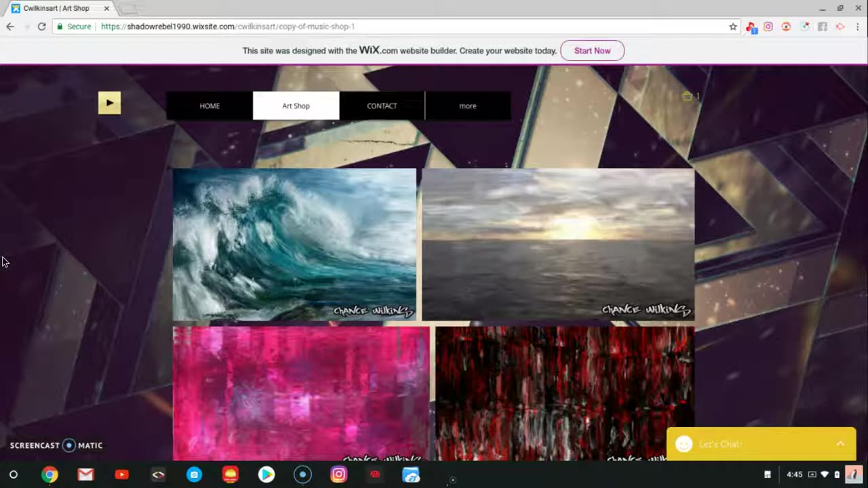Screen dimensions: 868x488
Task: Open the blue circle ring shelf app
Action: 302,474
